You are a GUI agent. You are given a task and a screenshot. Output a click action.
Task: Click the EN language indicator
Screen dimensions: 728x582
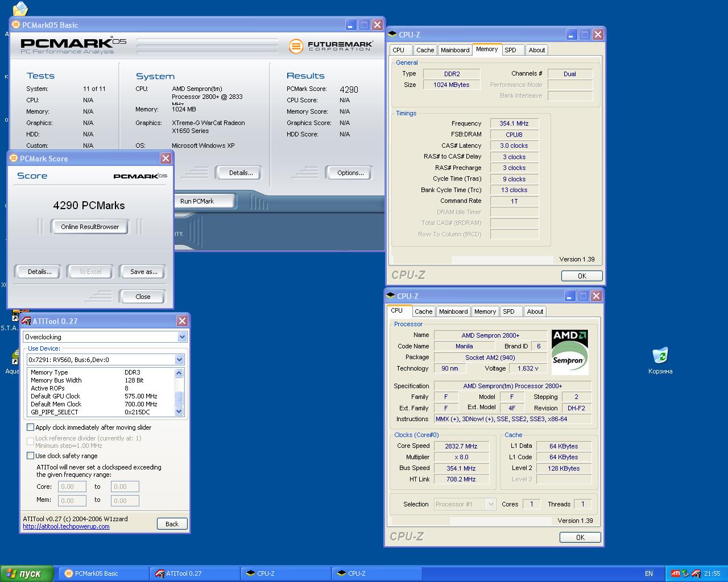[649, 573]
